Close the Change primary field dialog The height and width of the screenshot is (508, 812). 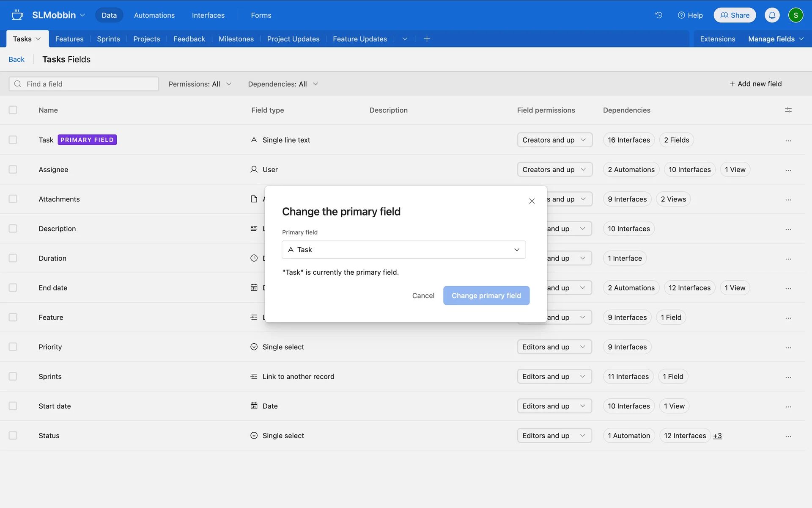532,201
